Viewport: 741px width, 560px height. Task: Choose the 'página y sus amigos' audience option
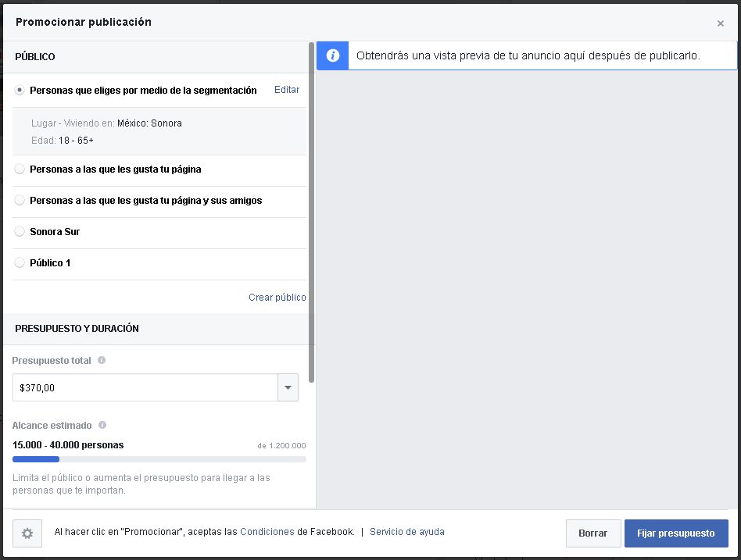[20, 200]
